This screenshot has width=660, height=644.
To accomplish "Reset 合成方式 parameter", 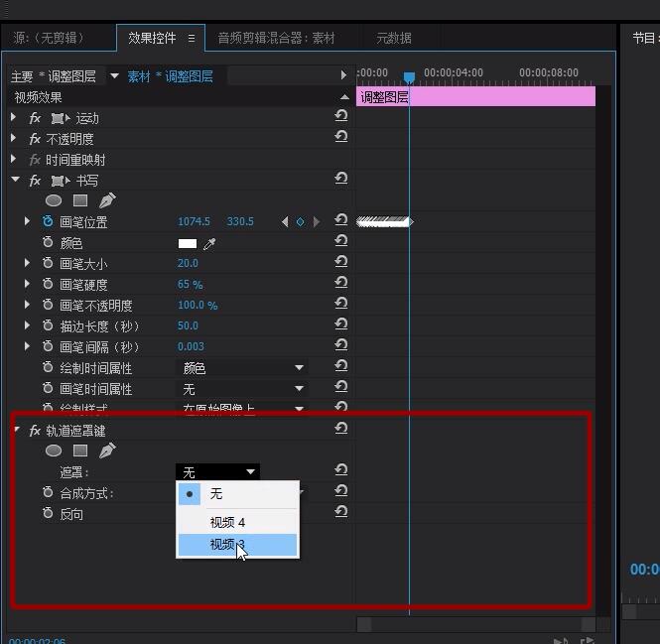I will [x=341, y=490].
